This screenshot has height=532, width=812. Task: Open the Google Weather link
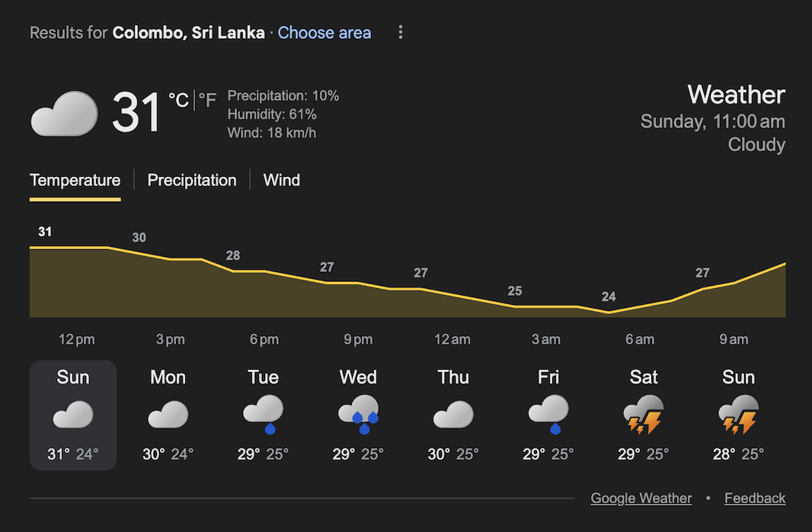(x=641, y=498)
